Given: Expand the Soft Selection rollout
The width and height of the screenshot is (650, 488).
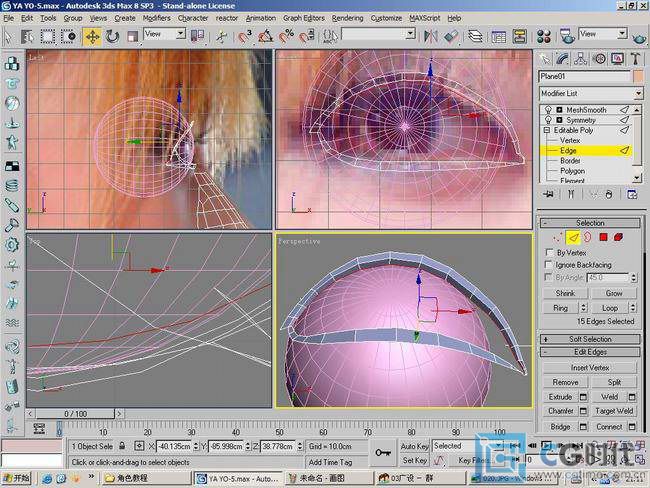Looking at the screenshot, I should (590, 339).
